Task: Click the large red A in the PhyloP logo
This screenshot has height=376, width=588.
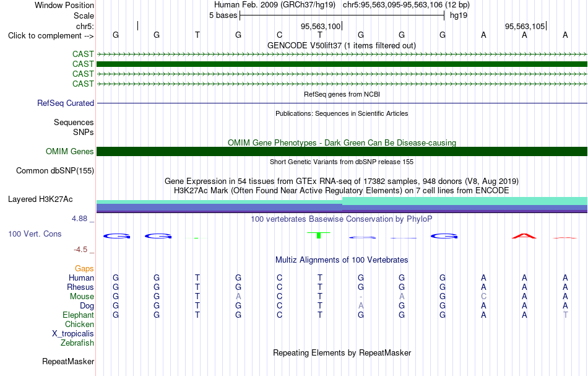Action: [524, 236]
